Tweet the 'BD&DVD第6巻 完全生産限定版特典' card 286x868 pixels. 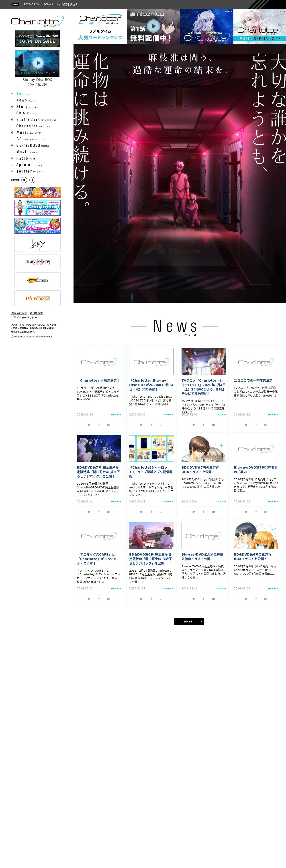(x=141, y=599)
